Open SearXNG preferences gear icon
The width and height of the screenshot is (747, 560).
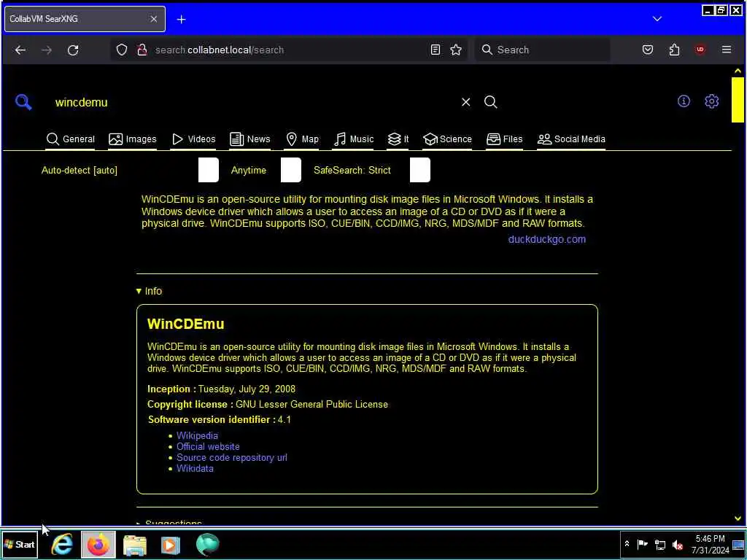point(711,101)
